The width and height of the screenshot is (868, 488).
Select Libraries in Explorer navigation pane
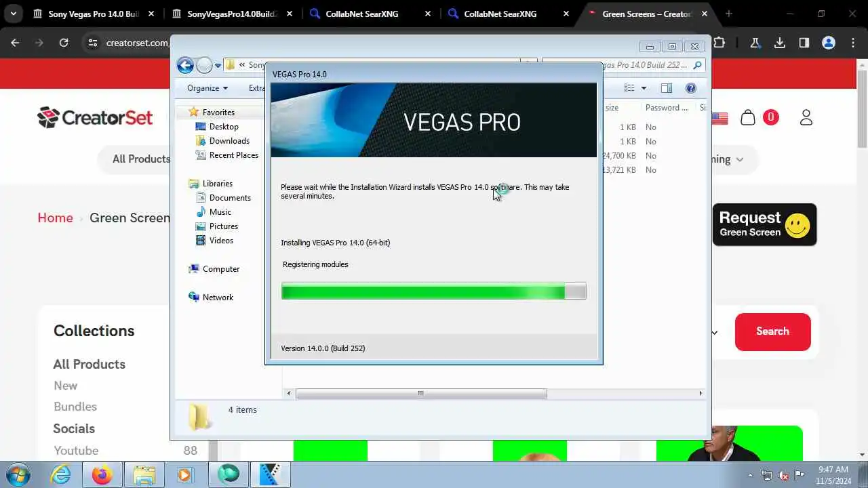[x=217, y=184]
